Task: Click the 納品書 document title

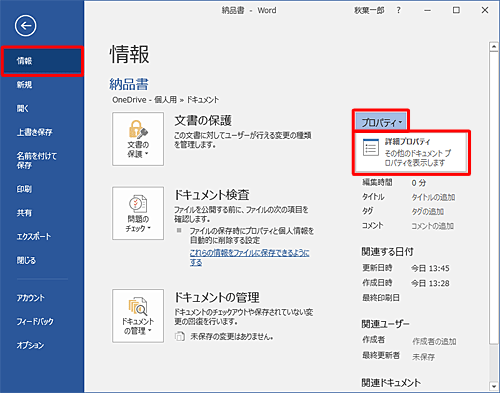Action: [129, 84]
